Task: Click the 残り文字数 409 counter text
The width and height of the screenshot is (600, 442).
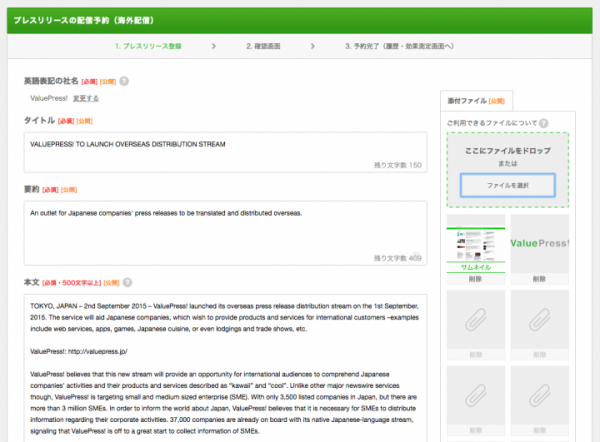Action: (x=398, y=258)
